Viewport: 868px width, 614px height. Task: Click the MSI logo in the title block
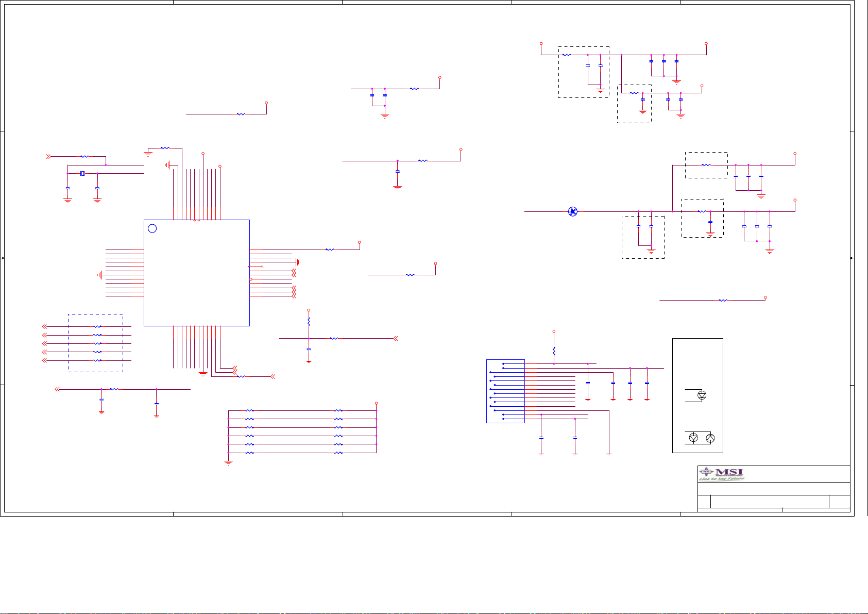tap(721, 474)
